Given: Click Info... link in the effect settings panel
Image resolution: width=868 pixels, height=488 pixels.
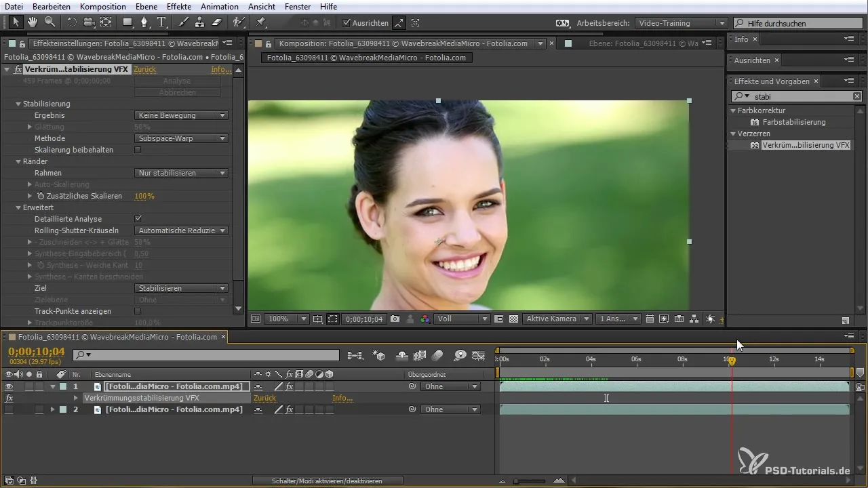Looking at the screenshot, I should [x=220, y=70].
